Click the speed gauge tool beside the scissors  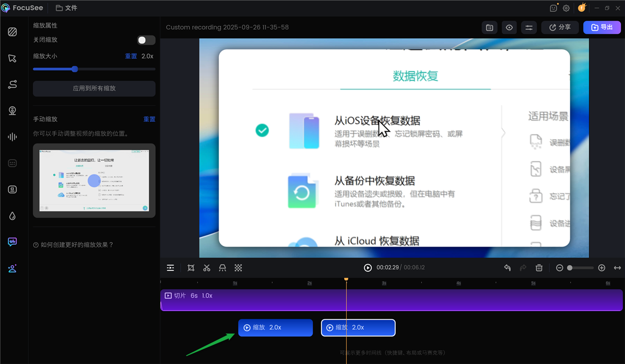click(x=223, y=268)
